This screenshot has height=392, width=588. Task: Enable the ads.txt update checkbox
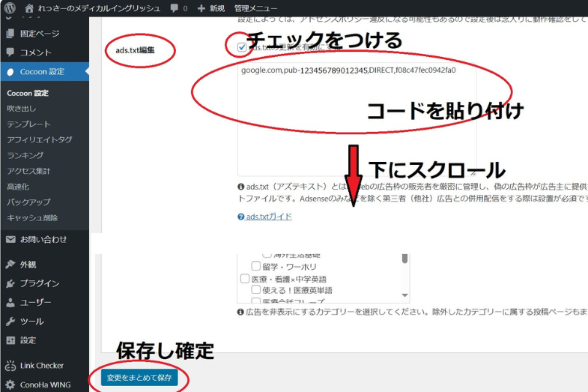242,47
